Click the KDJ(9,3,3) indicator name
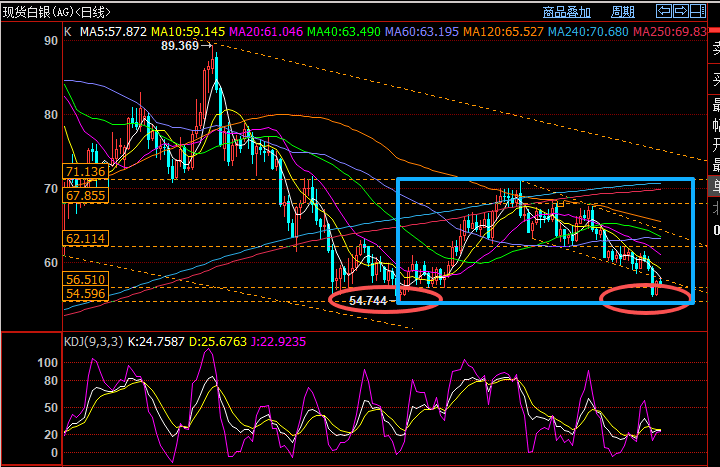 pyautogui.click(x=93, y=342)
